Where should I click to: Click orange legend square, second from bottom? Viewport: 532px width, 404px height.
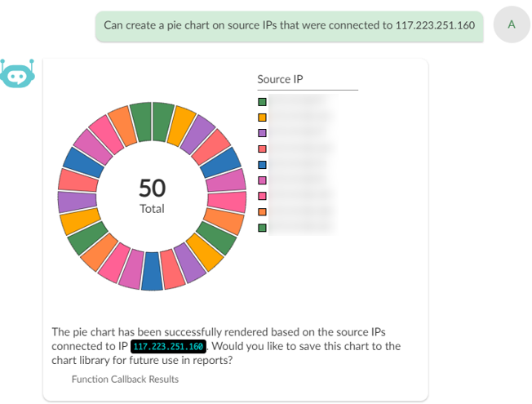click(262, 212)
